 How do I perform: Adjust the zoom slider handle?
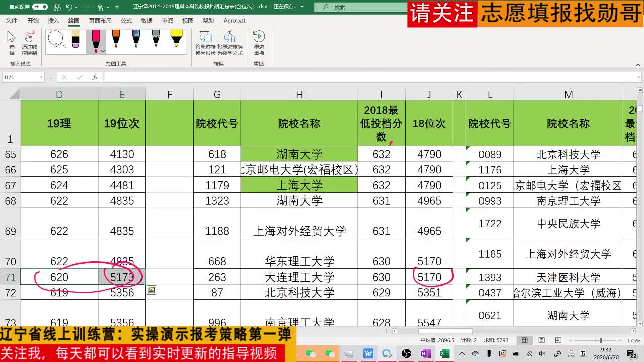600,340
